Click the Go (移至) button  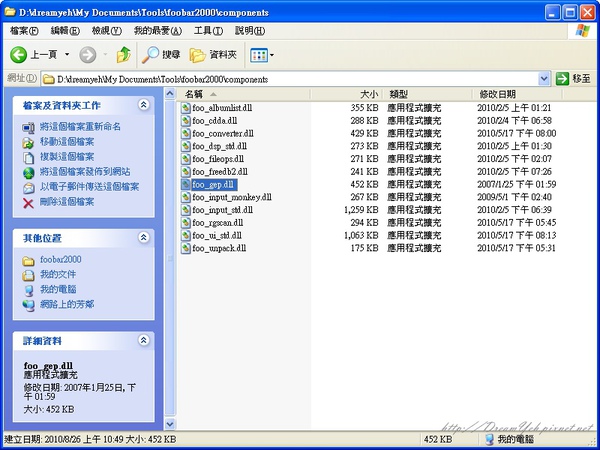pyautogui.click(x=573, y=79)
